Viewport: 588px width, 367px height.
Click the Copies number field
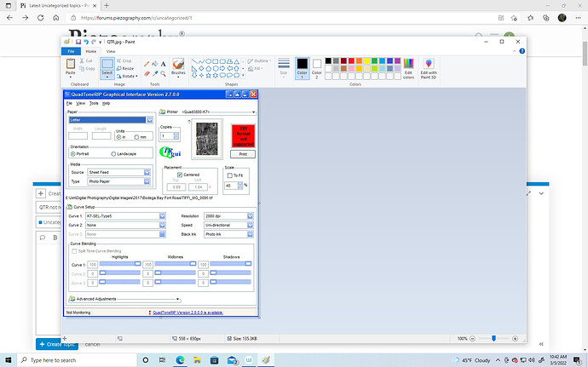pos(167,135)
